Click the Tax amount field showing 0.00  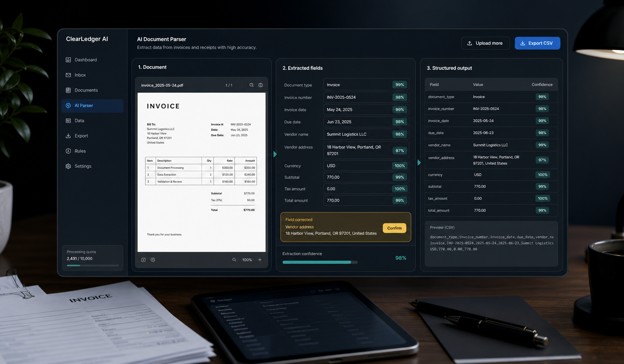(366, 189)
